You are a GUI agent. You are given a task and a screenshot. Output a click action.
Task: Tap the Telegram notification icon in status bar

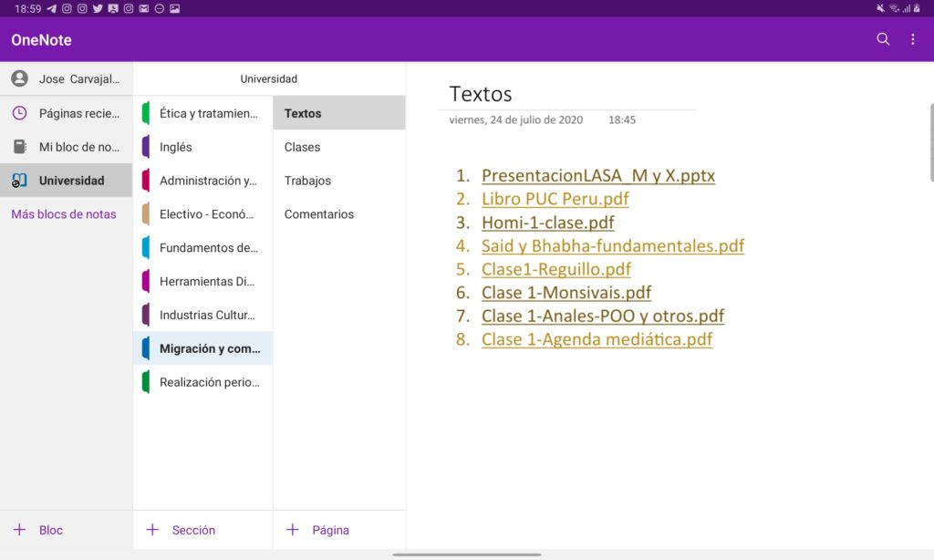pyautogui.click(x=51, y=8)
